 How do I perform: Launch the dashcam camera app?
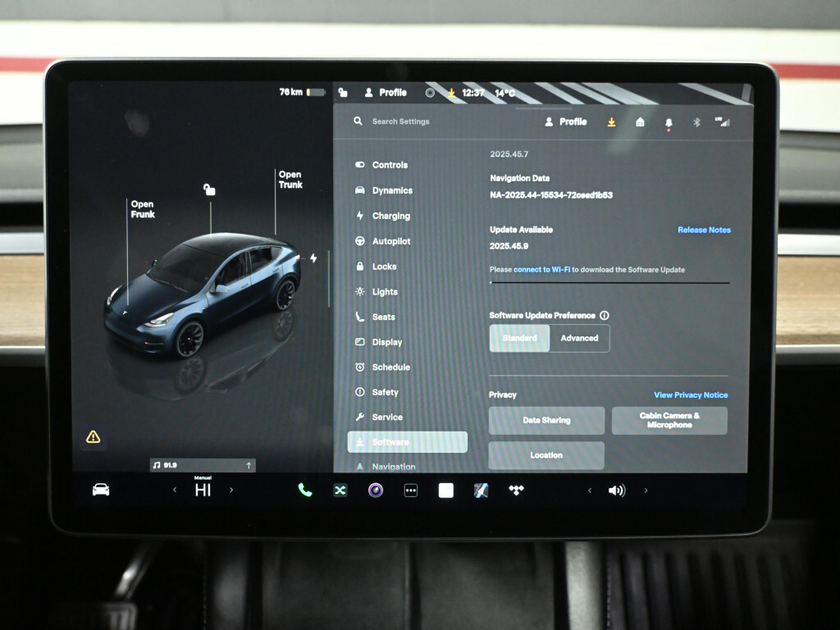click(376, 491)
